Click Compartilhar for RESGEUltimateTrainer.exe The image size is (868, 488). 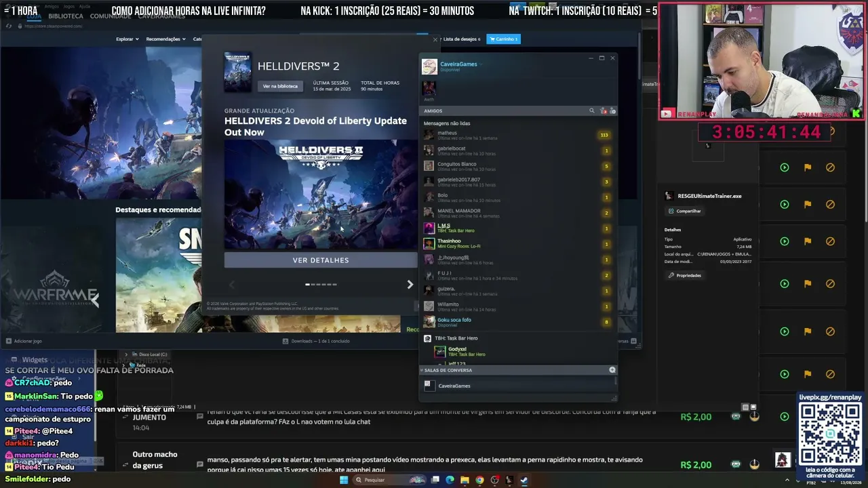(x=685, y=211)
